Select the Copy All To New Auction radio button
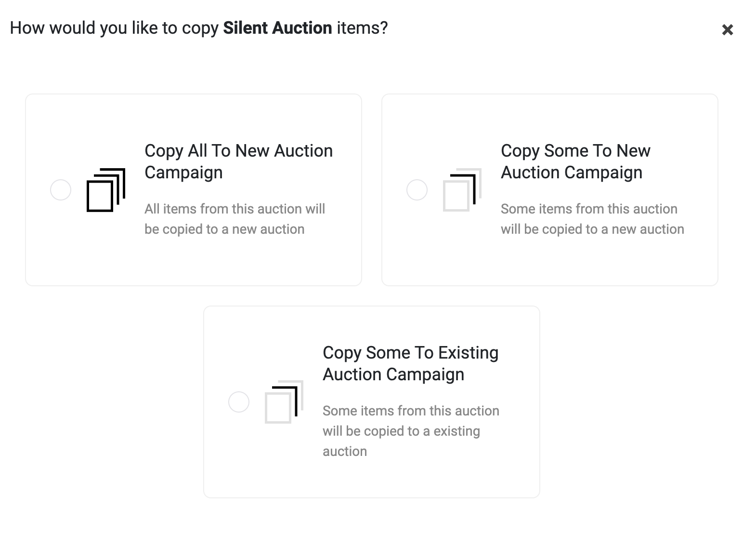 (x=61, y=190)
